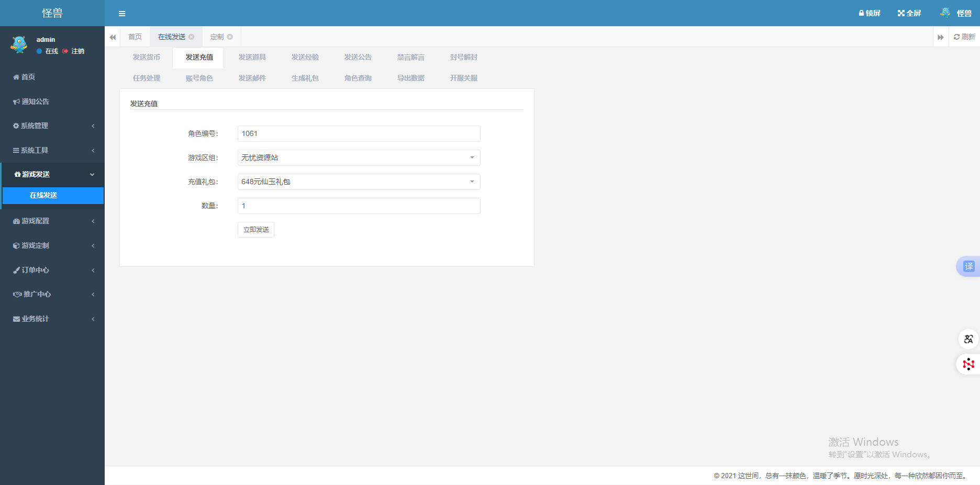Screen dimensions: 980x485
Task: Close the 在线发送 tab
Action: coord(192,37)
